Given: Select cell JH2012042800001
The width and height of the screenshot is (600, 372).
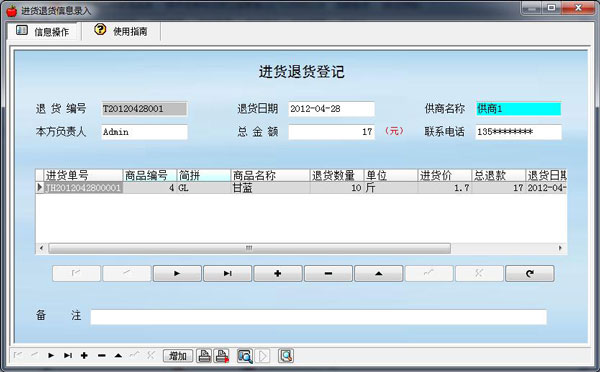Looking at the screenshot, I should click(x=83, y=188).
